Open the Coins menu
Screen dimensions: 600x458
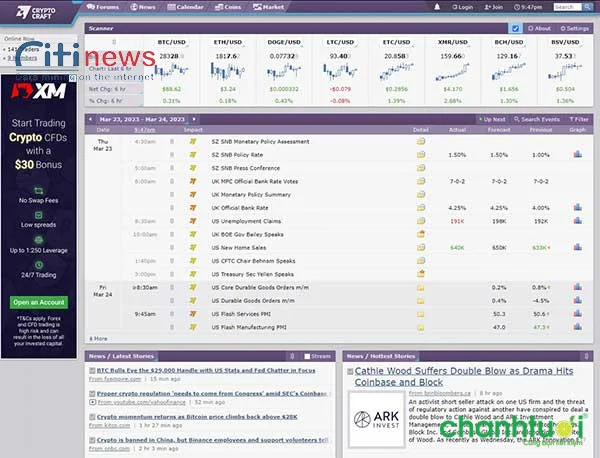[x=228, y=7]
